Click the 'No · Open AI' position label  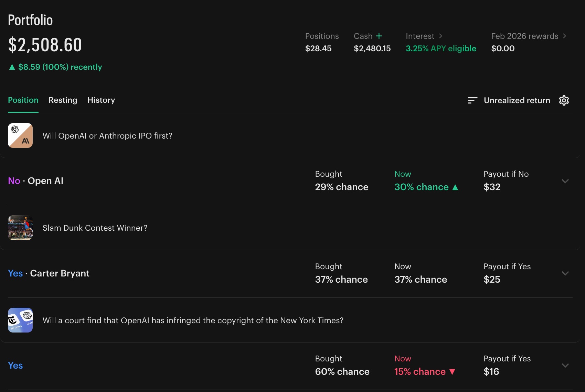36,181
